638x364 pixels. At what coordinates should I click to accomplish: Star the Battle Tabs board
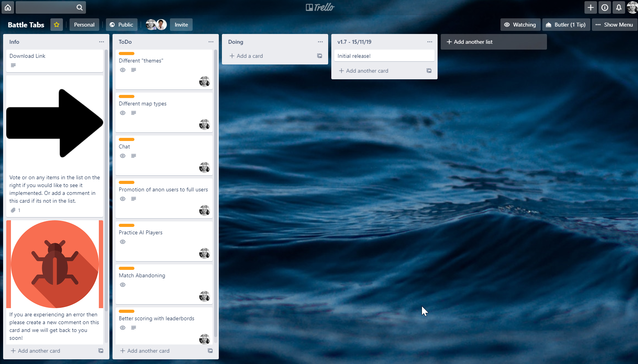click(57, 25)
